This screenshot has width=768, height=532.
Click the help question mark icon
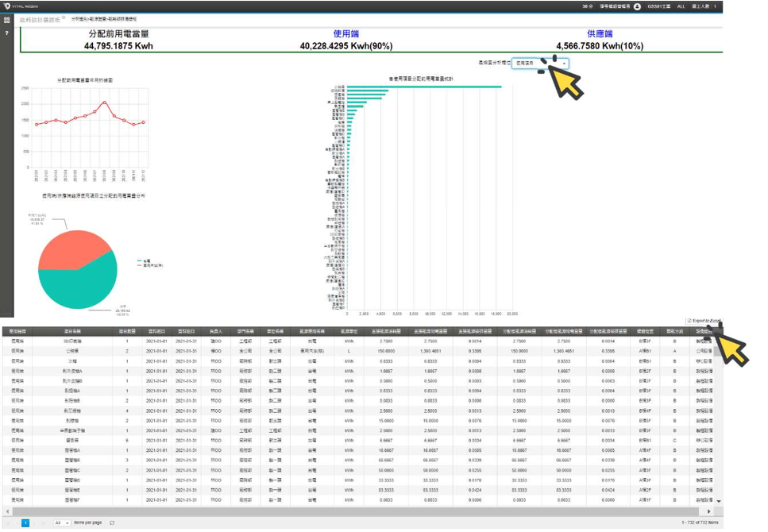pyautogui.click(x=6, y=33)
